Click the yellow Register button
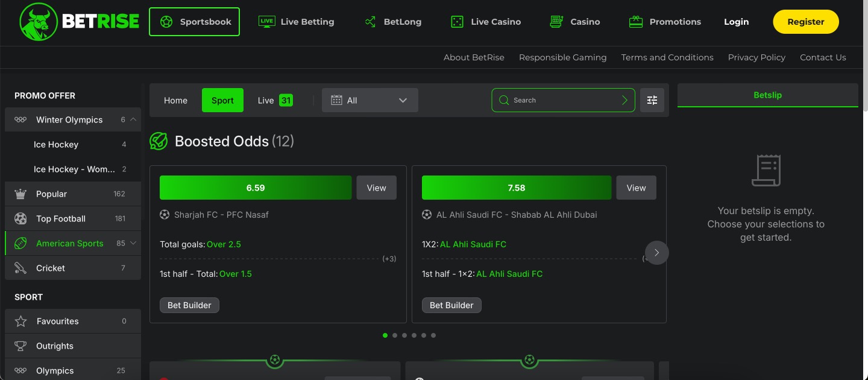The width and height of the screenshot is (868, 380). pos(805,22)
